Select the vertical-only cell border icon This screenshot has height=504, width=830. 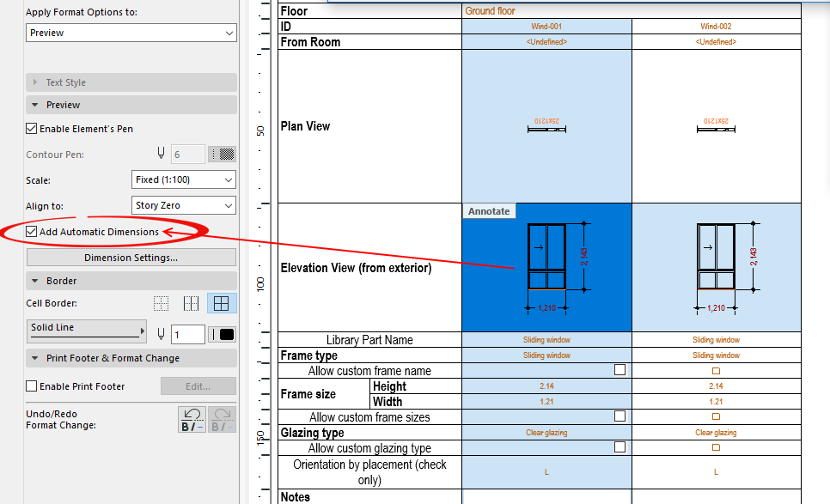point(191,304)
